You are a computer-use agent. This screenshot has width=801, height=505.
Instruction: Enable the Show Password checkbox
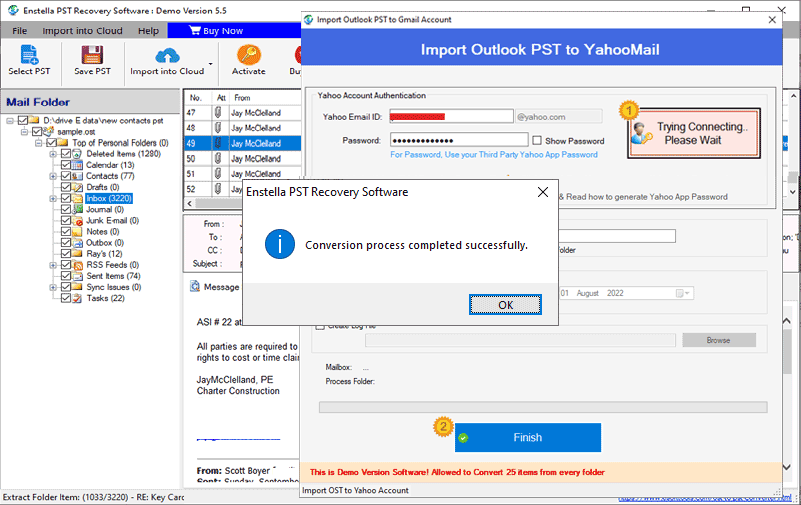pyautogui.click(x=537, y=140)
